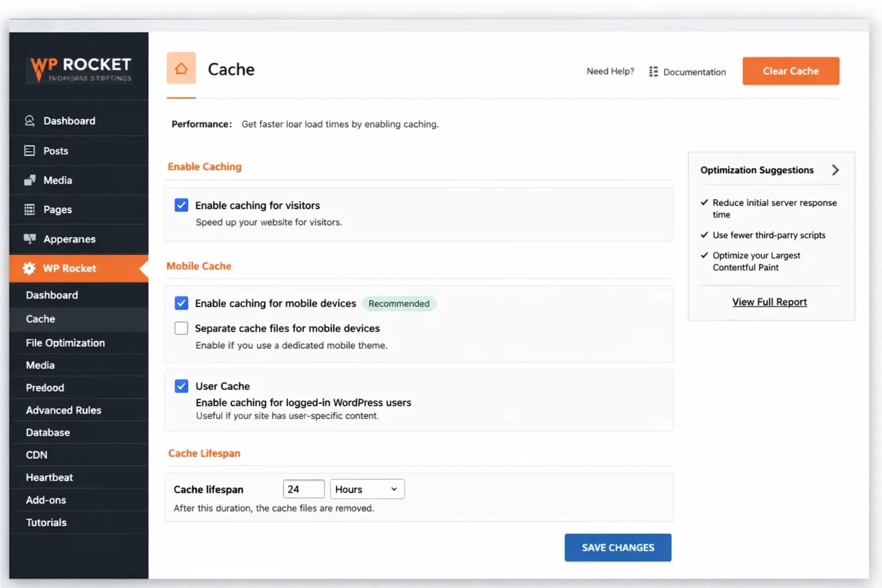Check separate cache files for mobile devices
The height and width of the screenshot is (588, 882).
coord(181,328)
